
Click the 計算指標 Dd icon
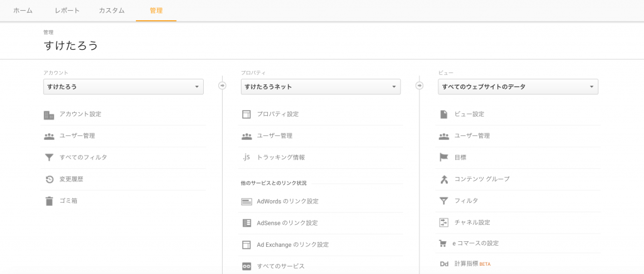[x=443, y=264]
